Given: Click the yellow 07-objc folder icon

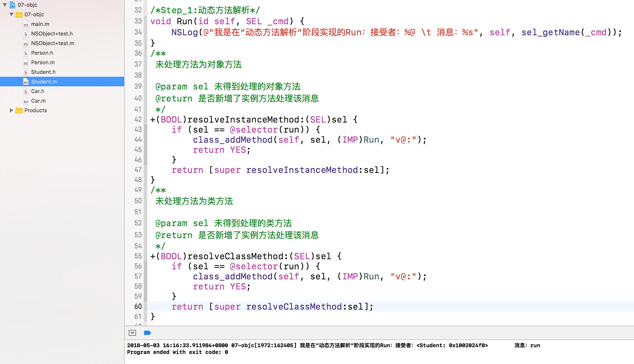Looking at the screenshot, I should coord(19,14).
